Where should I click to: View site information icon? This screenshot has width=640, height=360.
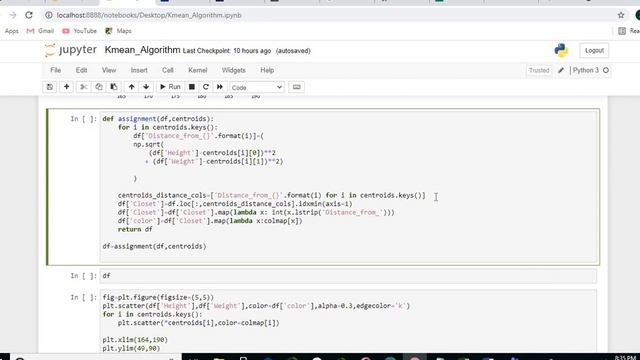pos(49,15)
